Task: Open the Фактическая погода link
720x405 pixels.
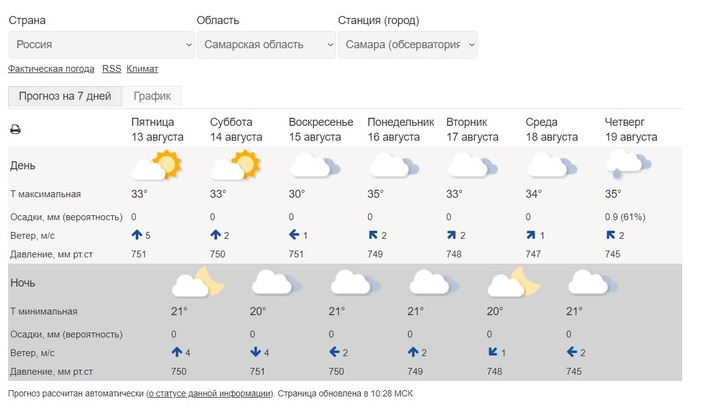Action: [51, 69]
